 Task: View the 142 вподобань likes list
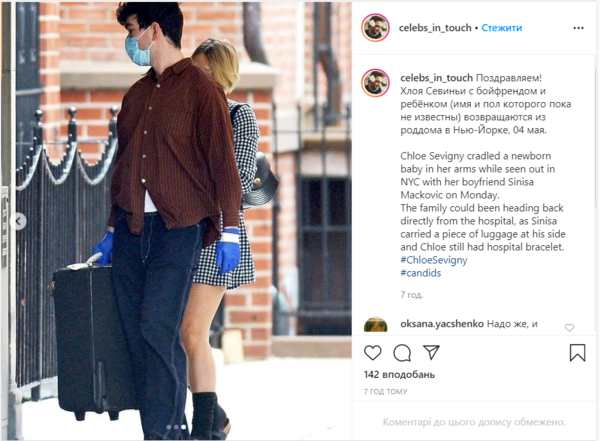[x=399, y=374]
